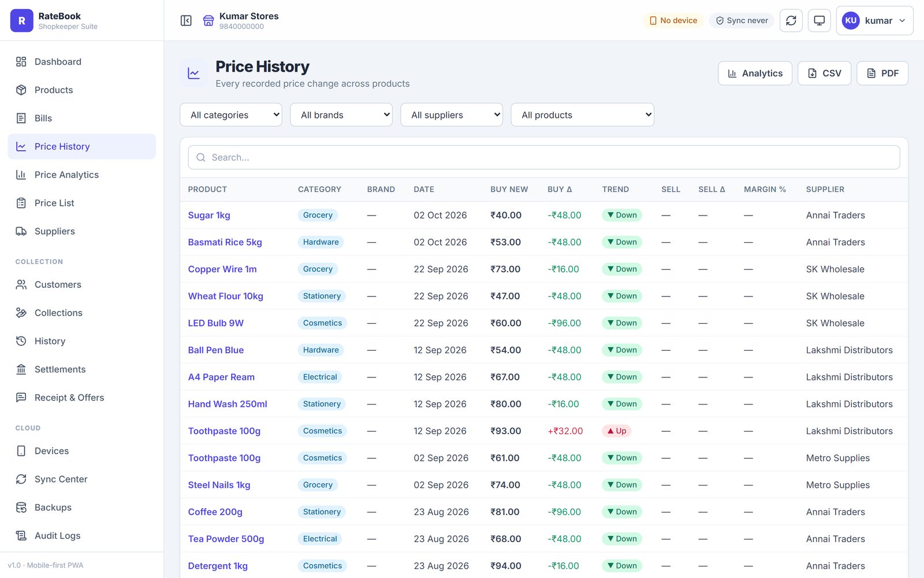The width and height of the screenshot is (924, 578).
Task: Click the No device status badge
Action: 673,21
